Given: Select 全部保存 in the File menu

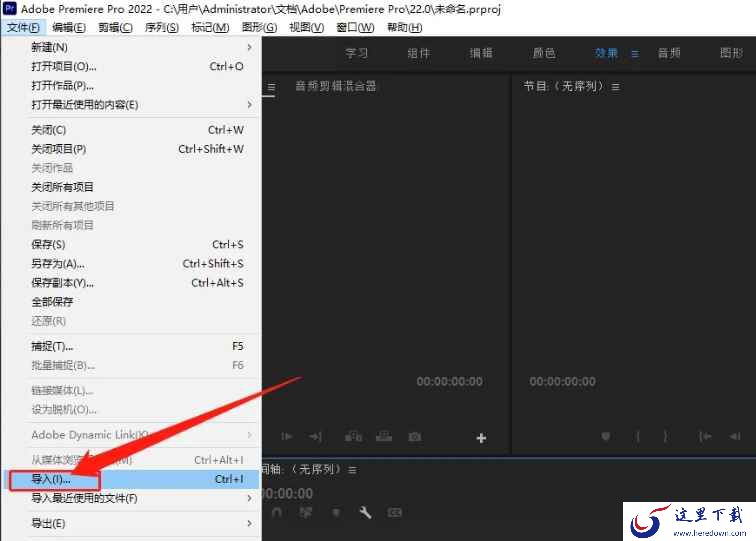Looking at the screenshot, I should (132, 302).
